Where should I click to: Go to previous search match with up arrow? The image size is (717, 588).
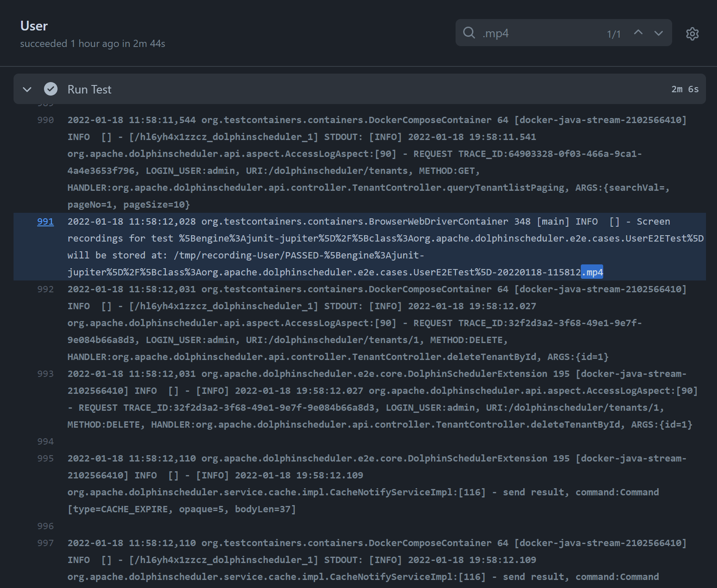pos(638,33)
